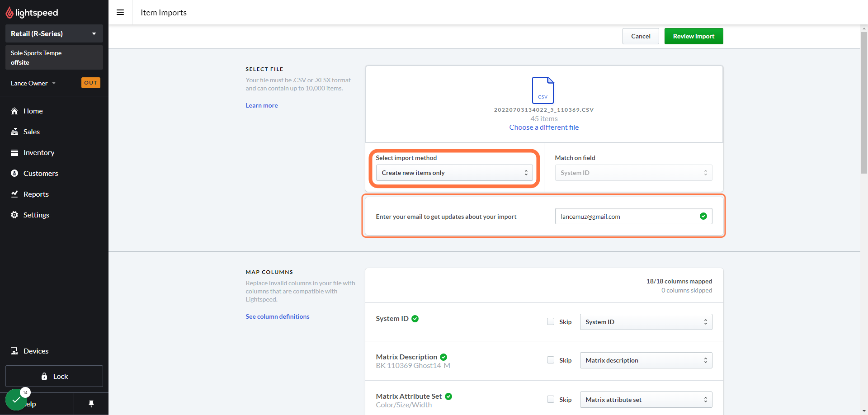Click the Reports chart icon
Image resolution: width=868 pixels, height=415 pixels.
[14, 194]
